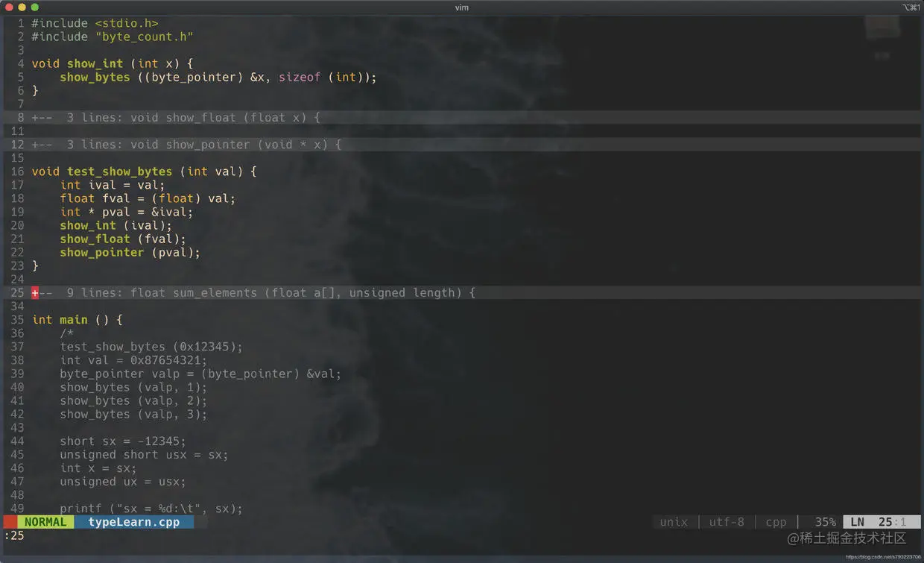Click the :25 command line text
The image size is (924, 563).
(x=14, y=535)
